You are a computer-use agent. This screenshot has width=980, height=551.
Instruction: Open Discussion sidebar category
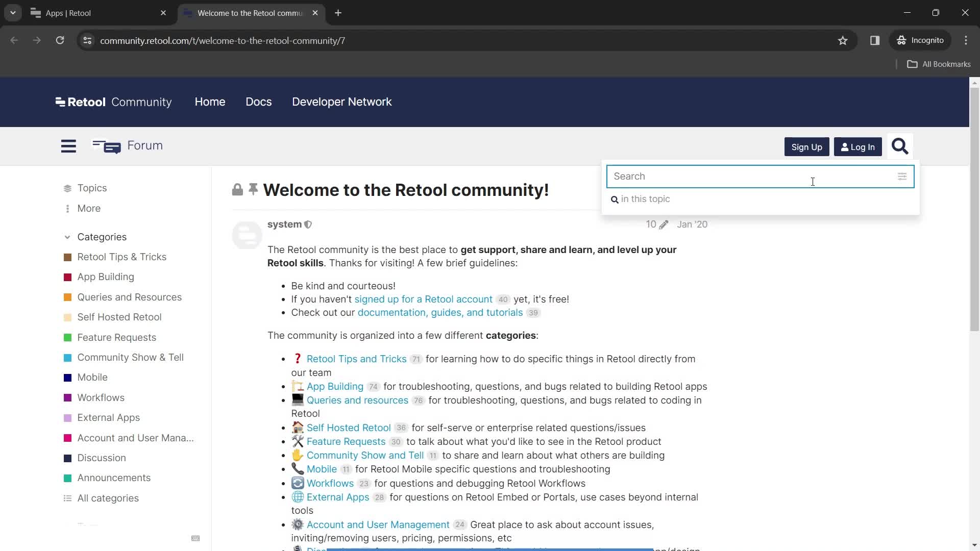point(101,458)
